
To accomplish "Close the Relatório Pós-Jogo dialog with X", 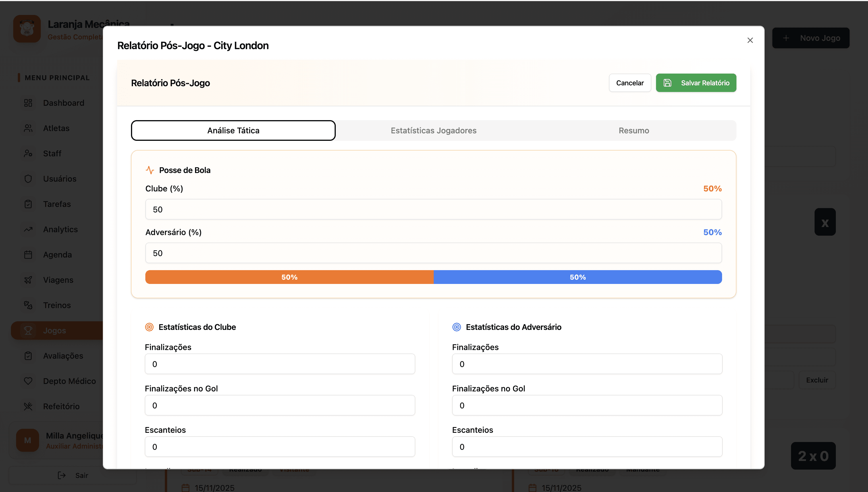I will click(x=750, y=40).
